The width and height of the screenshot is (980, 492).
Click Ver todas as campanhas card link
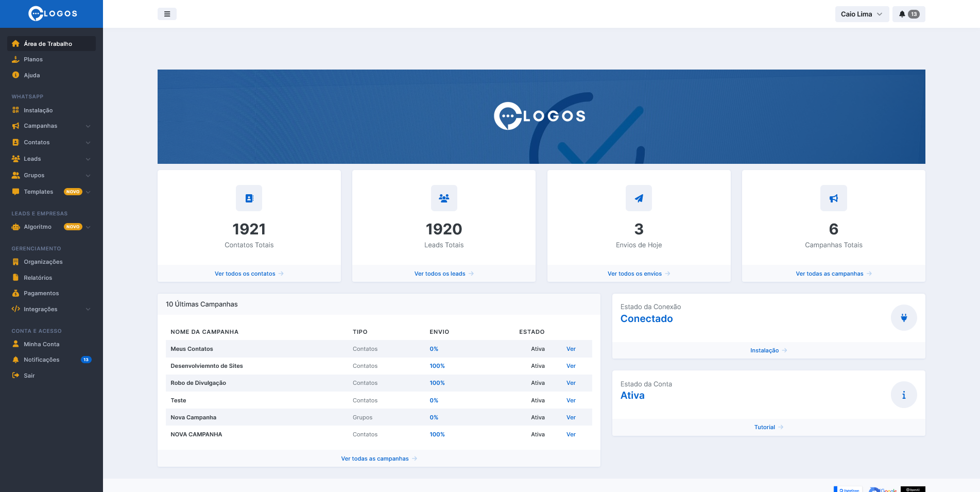pyautogui.click(x=834, y=274)
